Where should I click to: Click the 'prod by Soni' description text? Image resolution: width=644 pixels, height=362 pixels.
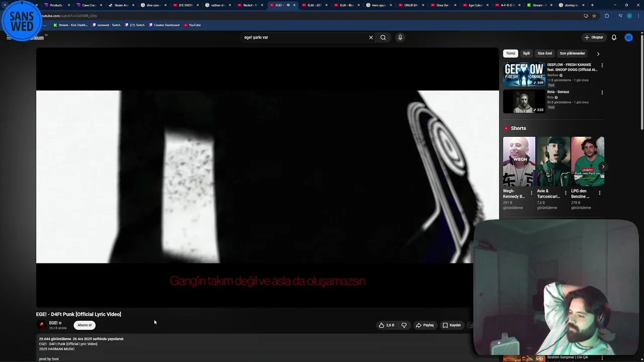click(x=49, y=359)
